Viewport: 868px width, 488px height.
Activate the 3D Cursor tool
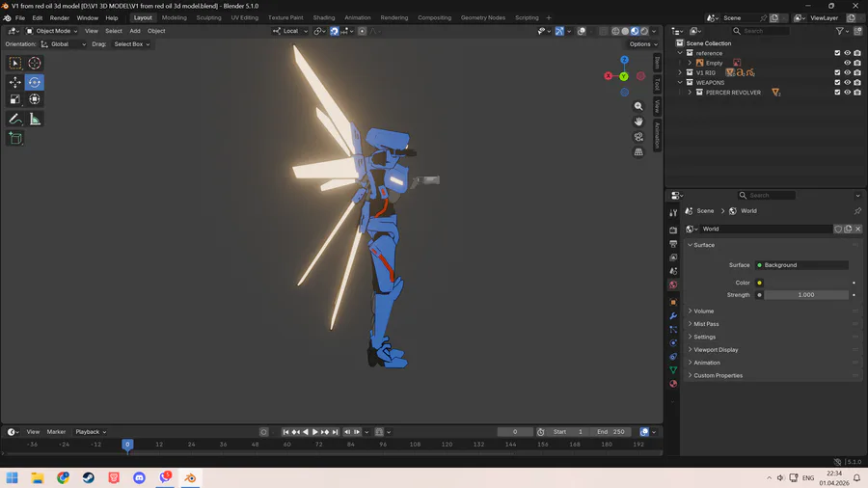coord(35,63)
